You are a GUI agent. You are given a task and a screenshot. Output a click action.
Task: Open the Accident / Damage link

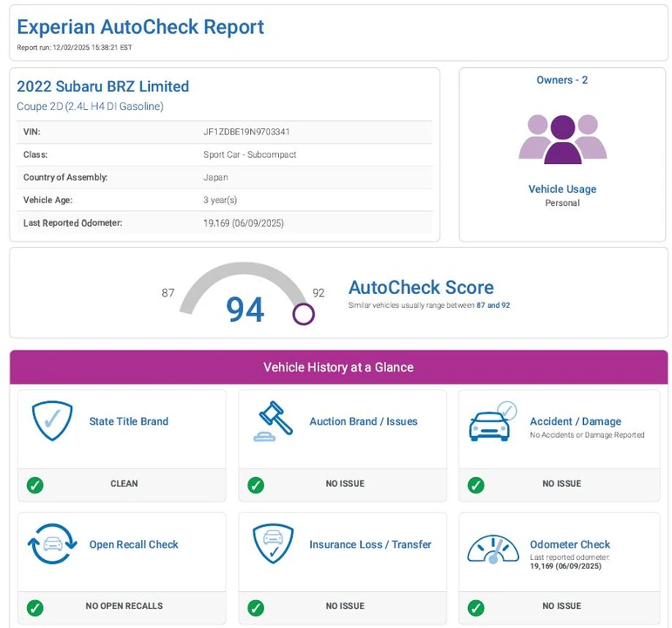[575, 421]
